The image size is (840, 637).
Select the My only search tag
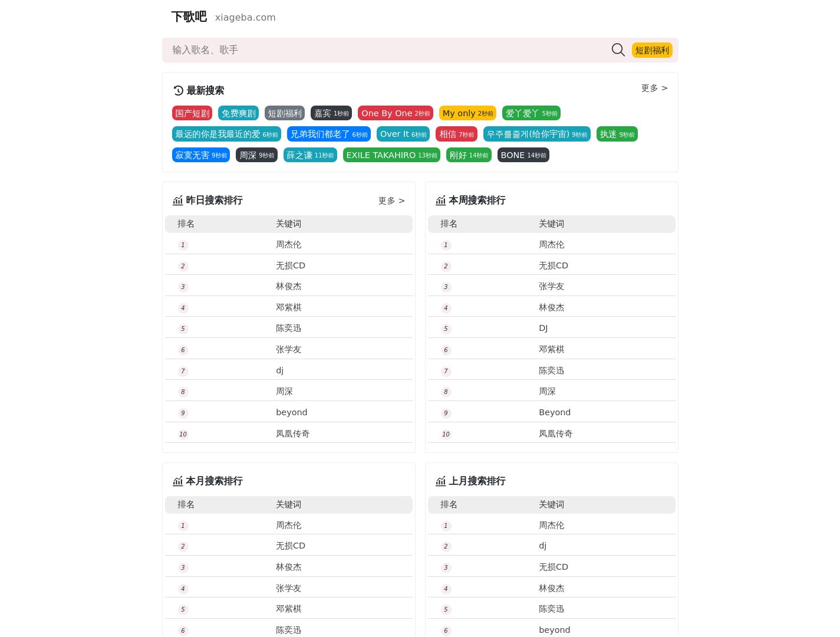pyautogui.click(x=467, y=113)
